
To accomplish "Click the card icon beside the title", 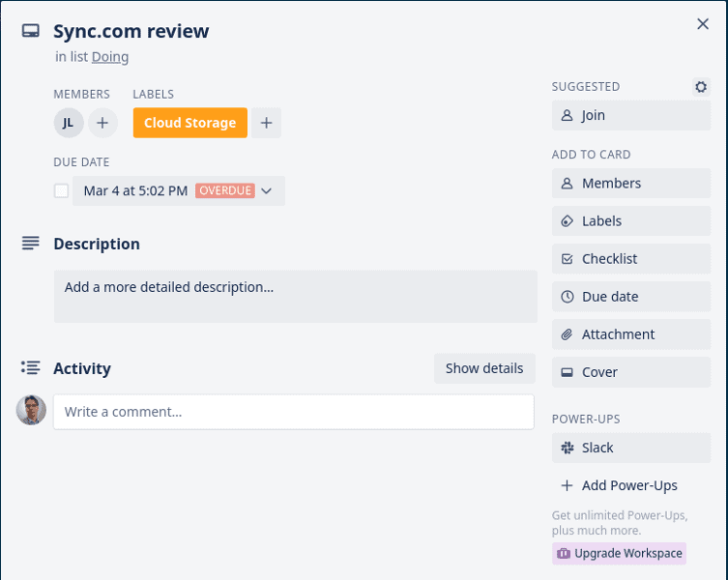I will click(31, 31).
